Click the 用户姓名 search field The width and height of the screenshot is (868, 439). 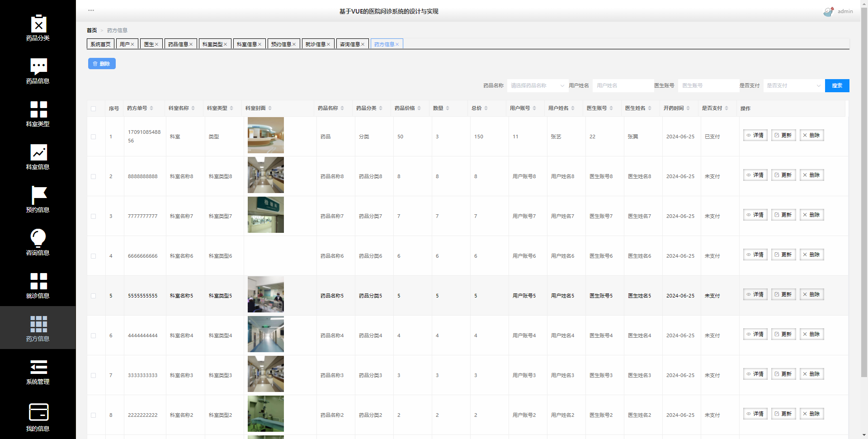tap(623, 85)
